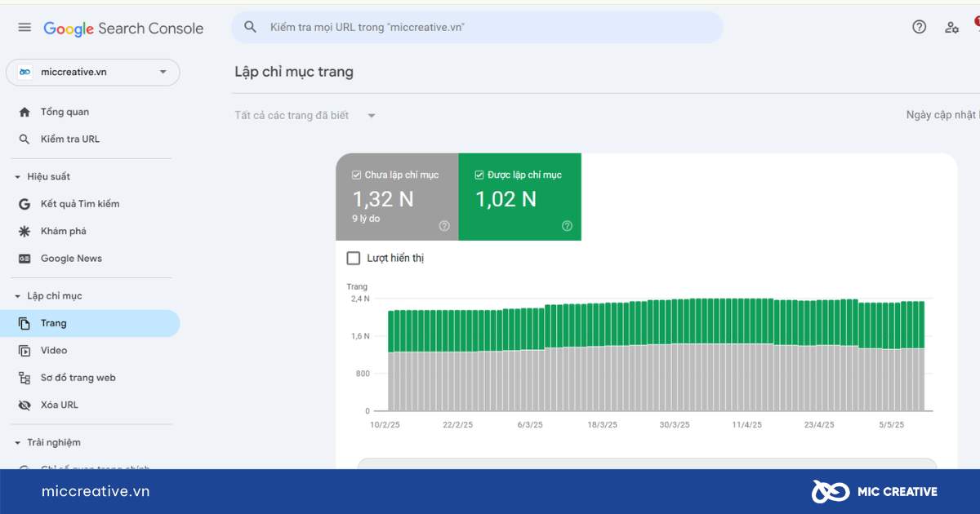980x514 pixels.
Task: Open the Help question-mark icon in header
Action: tap(920, 27)
